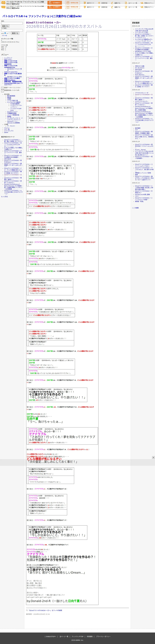Open プライバシーポリシー footer link
This screenshot has height=644, width=155.
pos(103,637)
